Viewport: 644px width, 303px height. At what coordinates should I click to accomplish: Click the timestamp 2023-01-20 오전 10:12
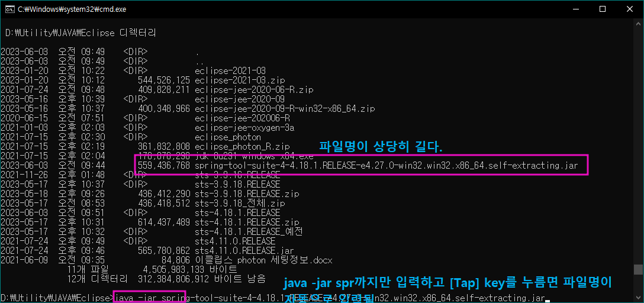[x=53, y=80]
